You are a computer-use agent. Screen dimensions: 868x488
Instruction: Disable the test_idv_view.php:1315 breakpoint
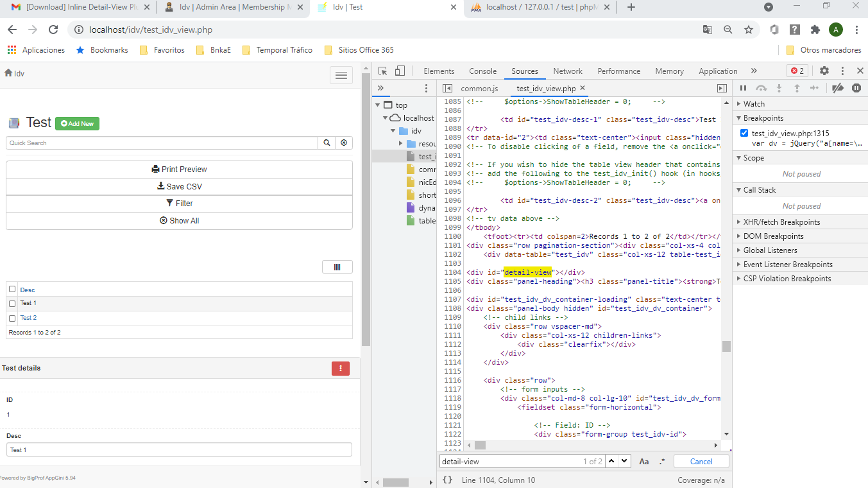point(744,133)
